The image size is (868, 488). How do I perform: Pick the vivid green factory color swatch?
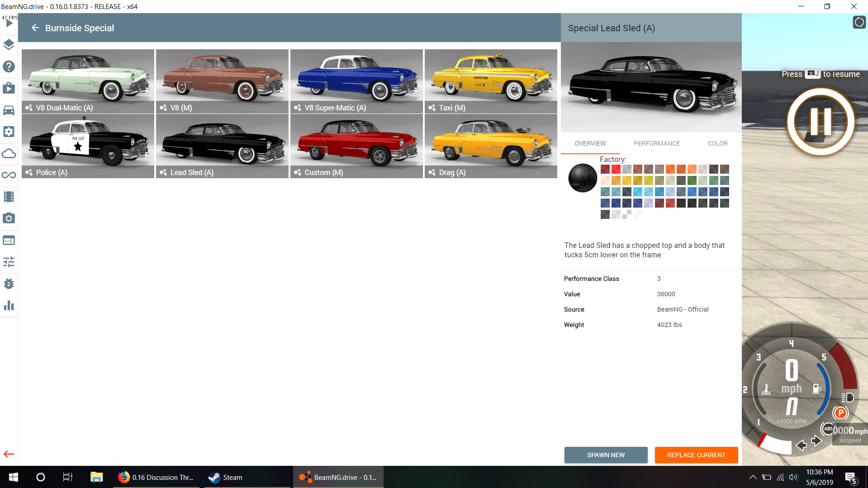coord(692,180)
